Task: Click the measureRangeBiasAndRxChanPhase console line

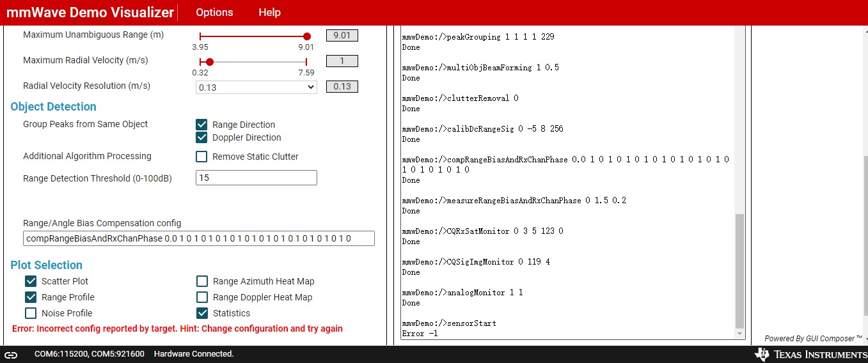Action: 514,201
